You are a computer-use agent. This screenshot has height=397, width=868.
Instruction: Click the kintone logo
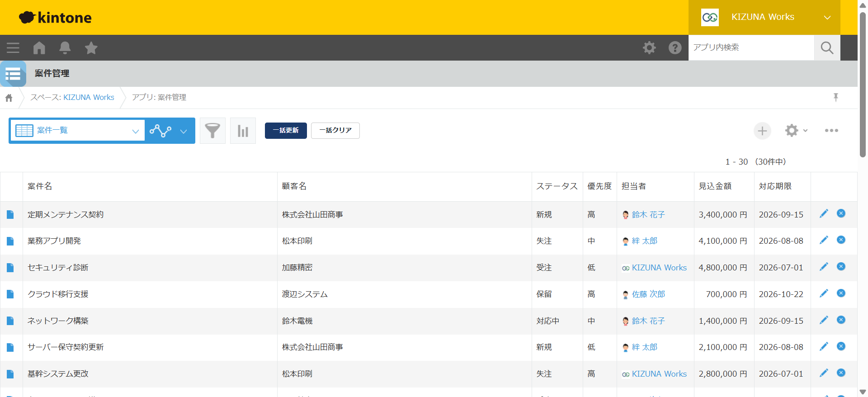[55, 18]
